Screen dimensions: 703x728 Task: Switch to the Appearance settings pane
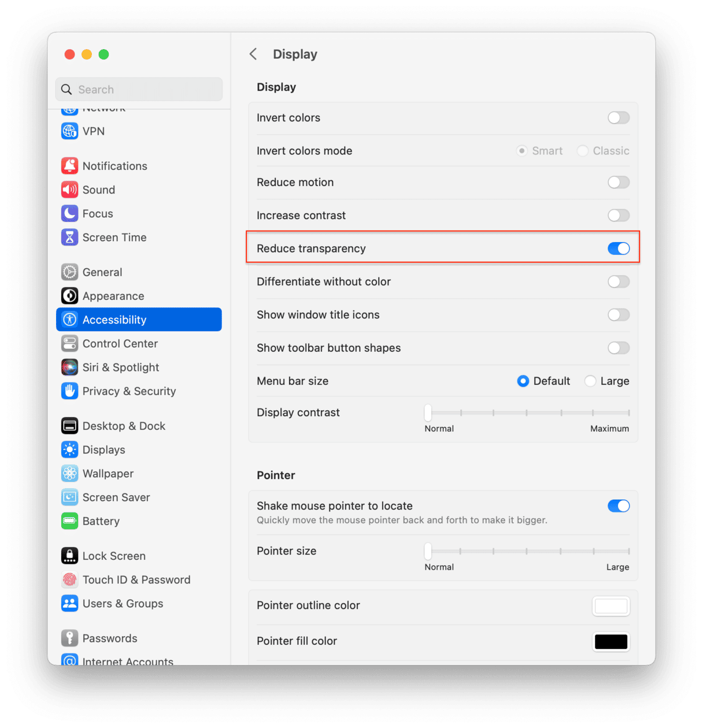[139, 296]
